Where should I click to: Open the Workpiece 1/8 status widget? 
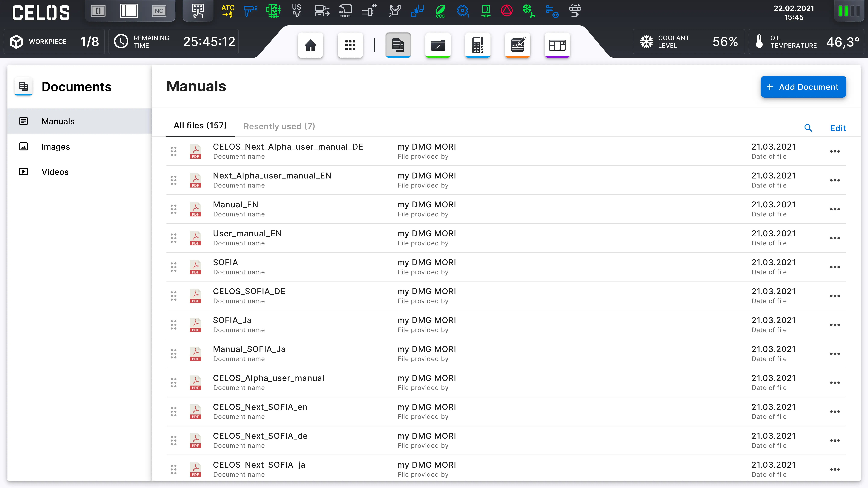click(x=54, y=42)
